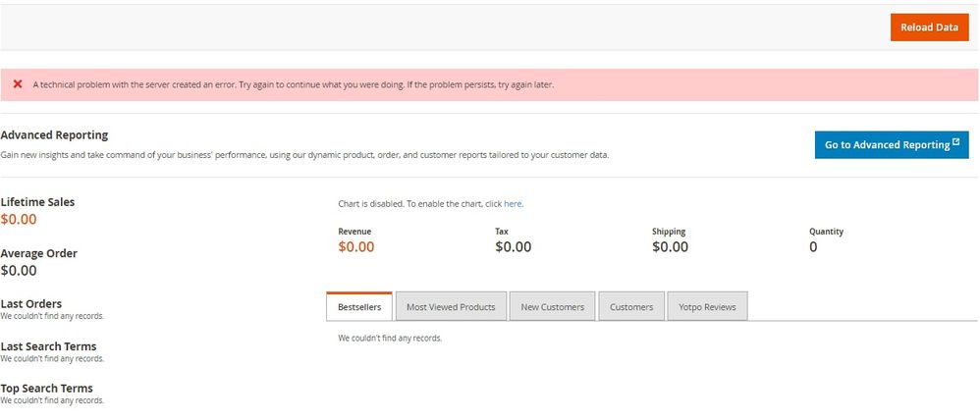This screenshot has width=980, height=420.
Task: Switch to Most Viewed Products tab
Action: [x=451, y=307]
